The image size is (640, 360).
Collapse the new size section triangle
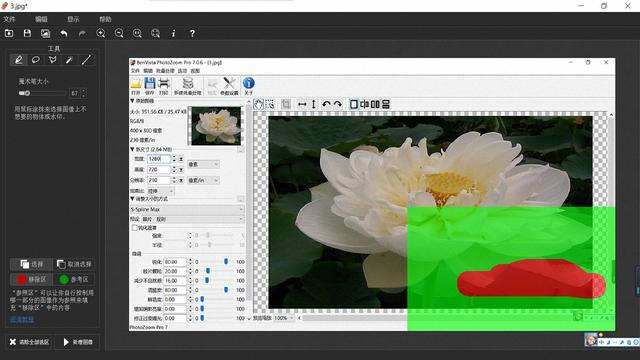[132, 149]
